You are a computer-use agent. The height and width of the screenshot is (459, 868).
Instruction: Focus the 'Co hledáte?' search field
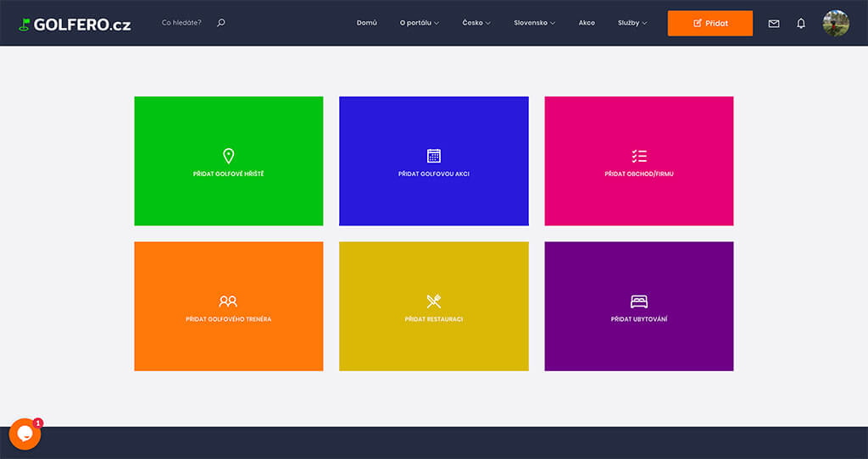[181, 23]
